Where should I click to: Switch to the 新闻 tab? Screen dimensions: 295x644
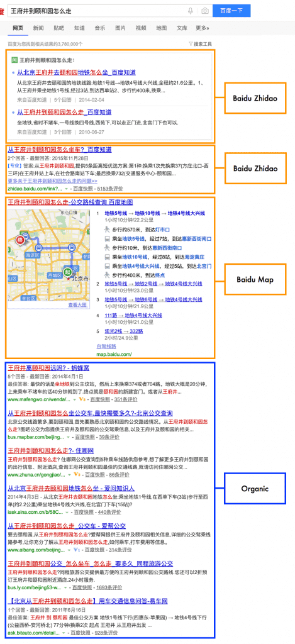coord(38,28)
